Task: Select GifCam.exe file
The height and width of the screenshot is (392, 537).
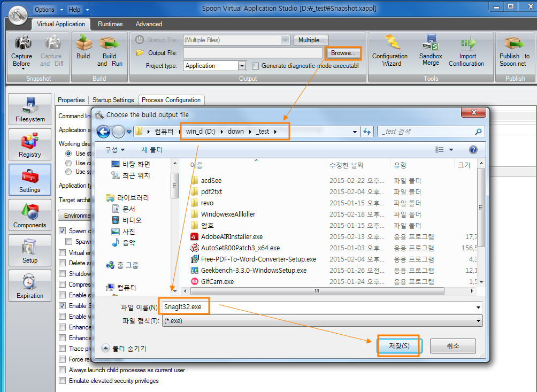Action: pos(218,282)
